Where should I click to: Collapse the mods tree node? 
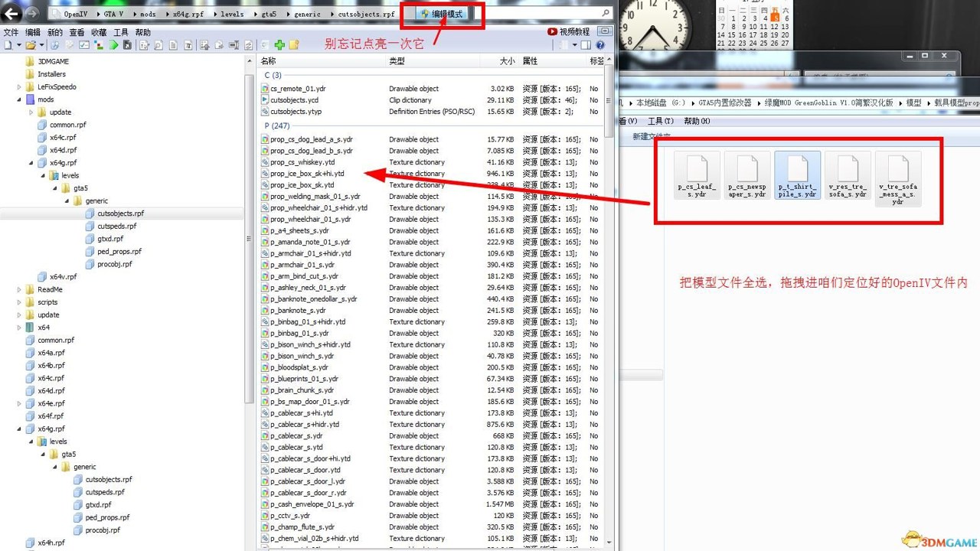pyautogui.click(x=19, y=99)
